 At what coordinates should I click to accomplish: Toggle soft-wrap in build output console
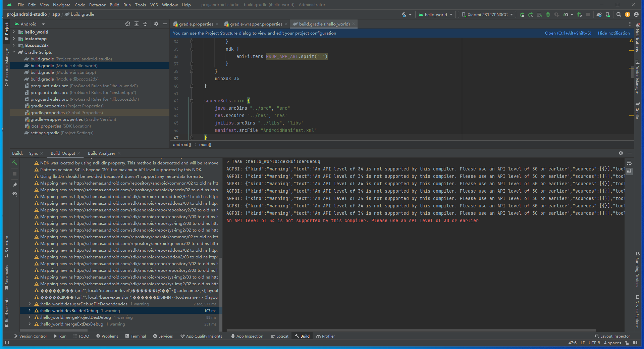pos(630,163)
